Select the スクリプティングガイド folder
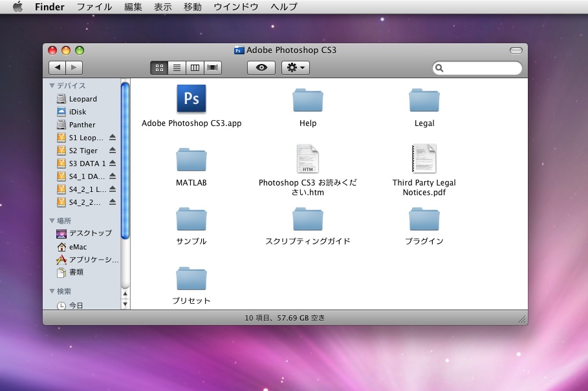The image size is (588, 391). point(307,219)
